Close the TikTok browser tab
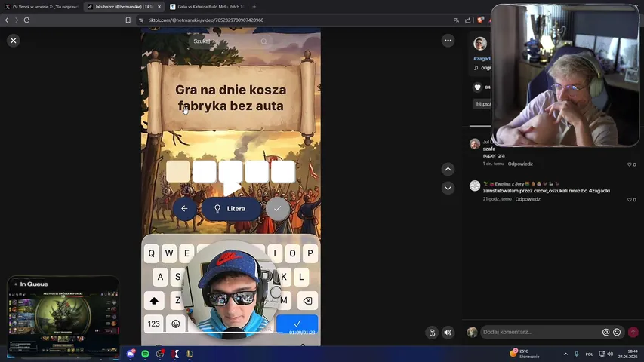This screenshot has width=644, height=362. tap(159, 7)
